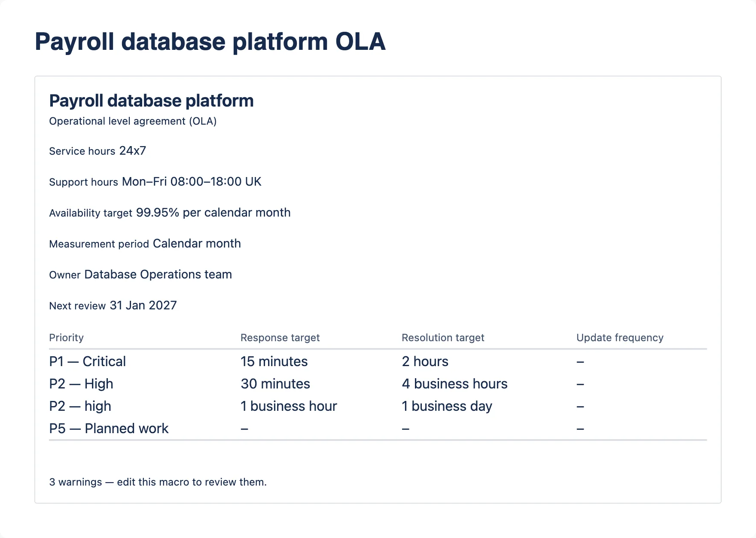
Task: Click the '3 warnings — edit this macro' notice
Action: coord(158,482)
